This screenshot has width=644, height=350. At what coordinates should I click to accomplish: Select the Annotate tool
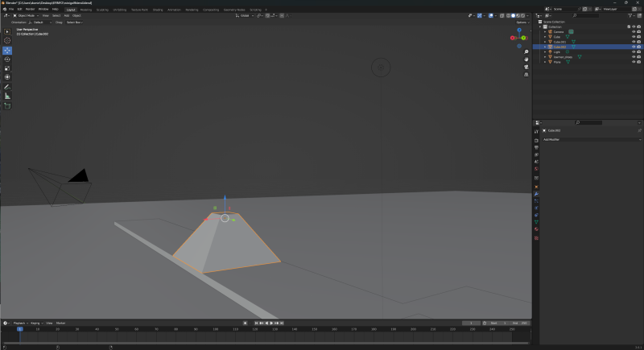[x=7, y=87]
